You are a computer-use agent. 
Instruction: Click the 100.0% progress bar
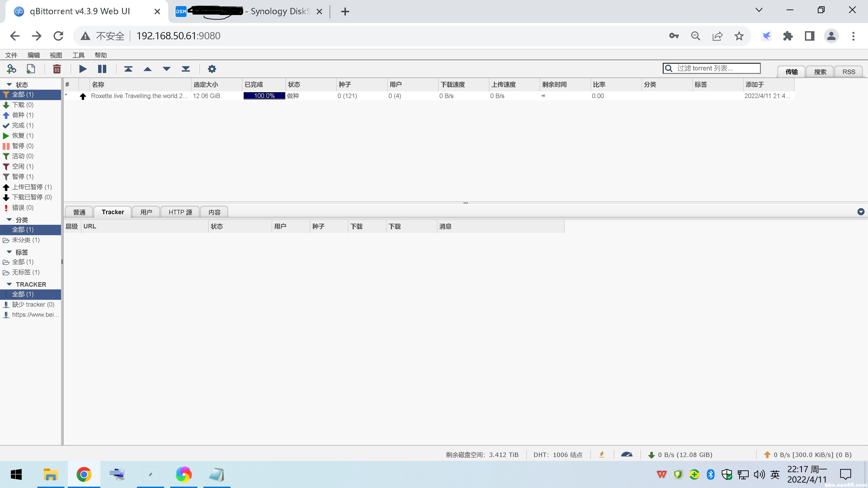click(264, 96)
